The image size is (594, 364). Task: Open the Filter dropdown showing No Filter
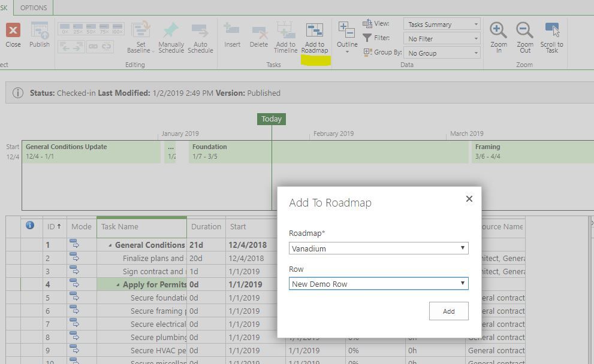442,38
